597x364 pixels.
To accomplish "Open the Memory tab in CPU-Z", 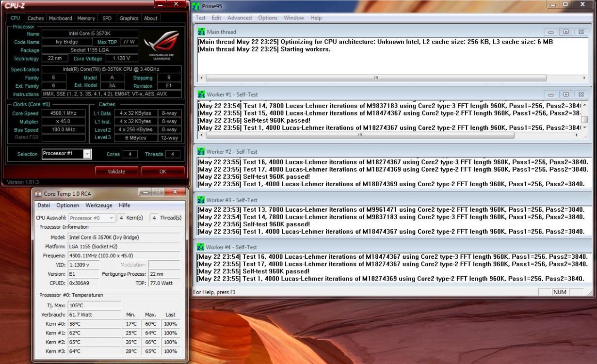I will click(x=86, y=18).
